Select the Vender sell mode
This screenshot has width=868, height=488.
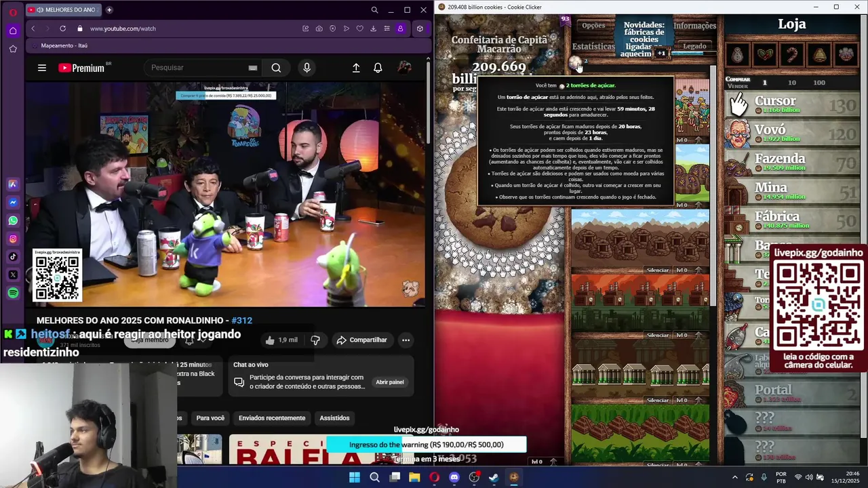point(738,86)
